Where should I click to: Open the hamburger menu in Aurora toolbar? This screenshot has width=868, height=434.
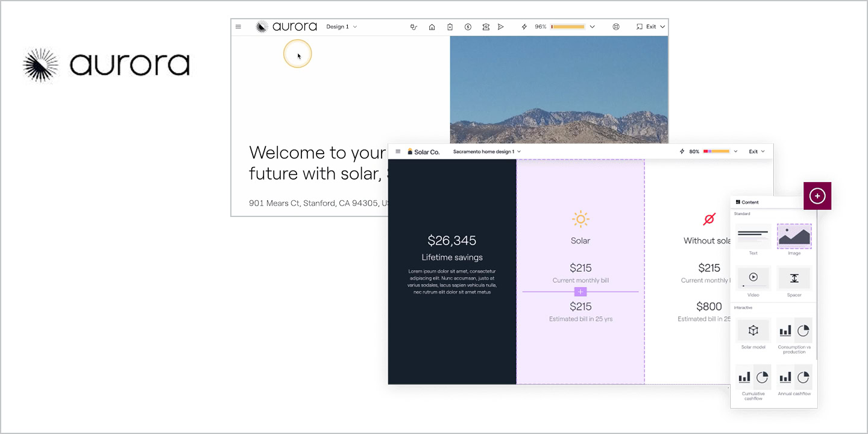click(x=238, y=27)
